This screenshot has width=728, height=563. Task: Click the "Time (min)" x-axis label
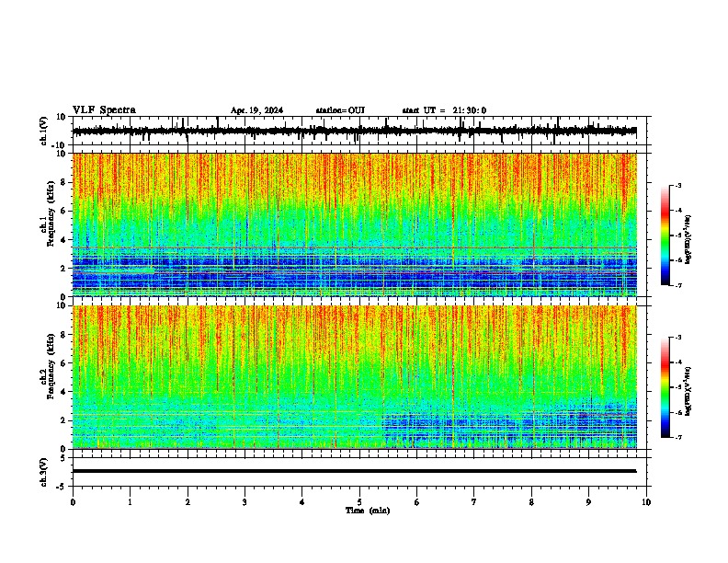tap(368, 511)
